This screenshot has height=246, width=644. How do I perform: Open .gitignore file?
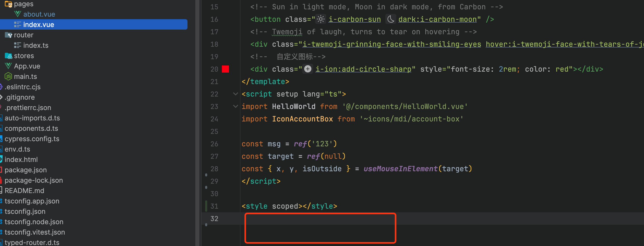pos(20,97)
